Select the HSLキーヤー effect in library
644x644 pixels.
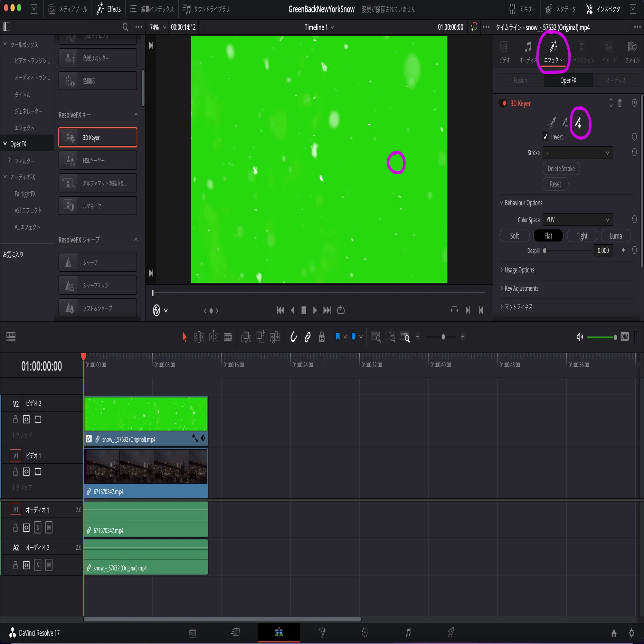(x=98, y=160)
